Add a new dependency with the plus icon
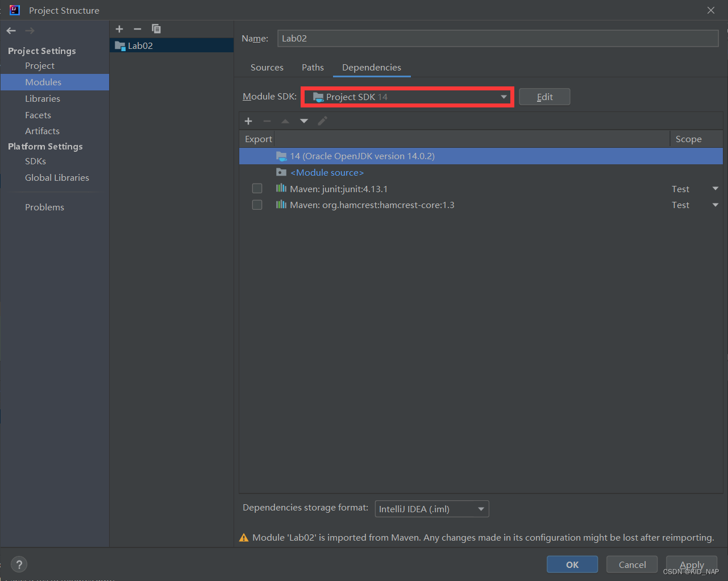Screen dimensions: 728x581 coord(248,121)
